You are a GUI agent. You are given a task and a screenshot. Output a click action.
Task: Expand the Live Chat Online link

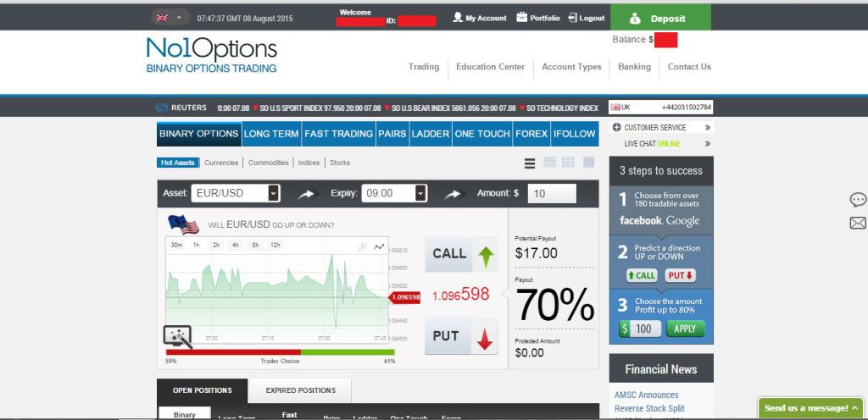click(661, 144)
